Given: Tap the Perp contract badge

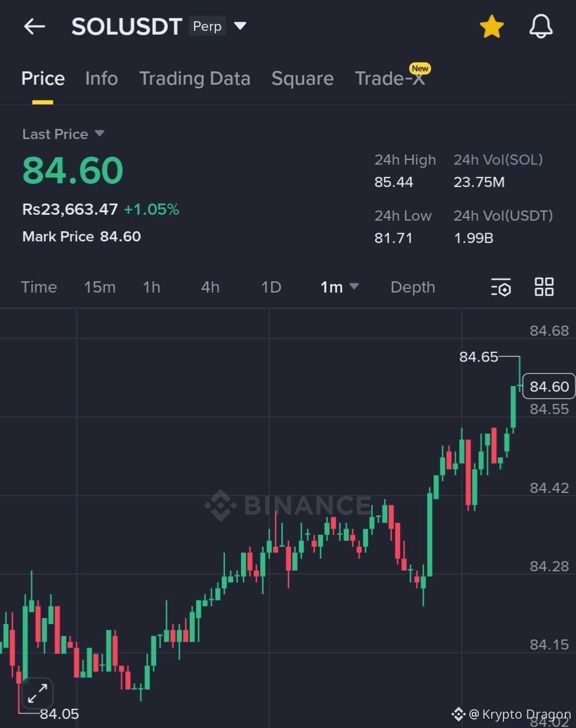Looking at the screenshot, I should pyautogui.click(x=207, y=26).
